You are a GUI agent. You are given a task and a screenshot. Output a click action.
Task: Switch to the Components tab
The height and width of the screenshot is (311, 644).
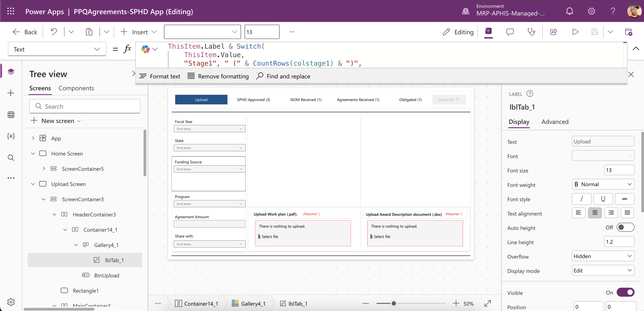pos(76,88)
